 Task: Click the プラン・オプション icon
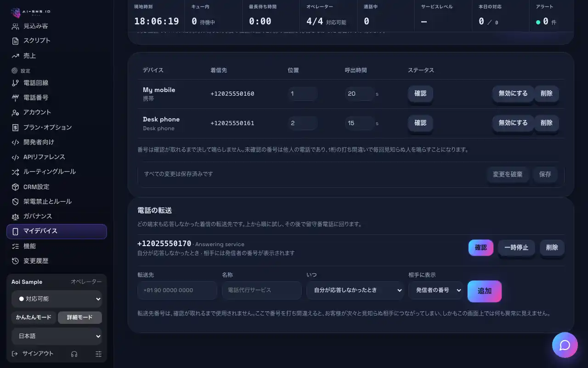point(15,127)
